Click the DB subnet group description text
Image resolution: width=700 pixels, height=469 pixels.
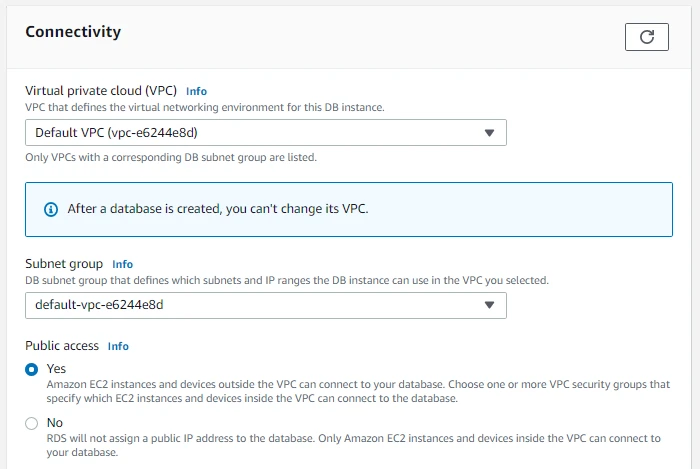tap(287, 280)
